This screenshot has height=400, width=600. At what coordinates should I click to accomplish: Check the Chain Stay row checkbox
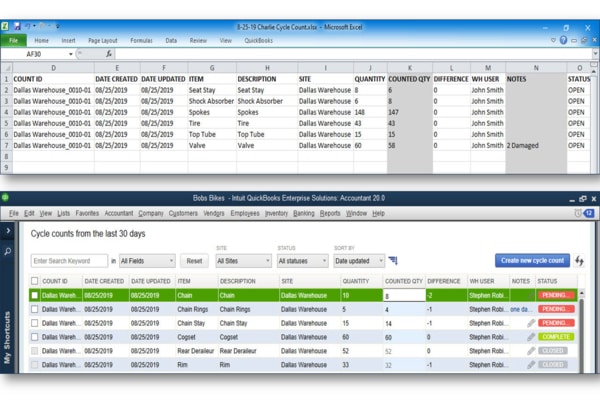tap(34, 323)
